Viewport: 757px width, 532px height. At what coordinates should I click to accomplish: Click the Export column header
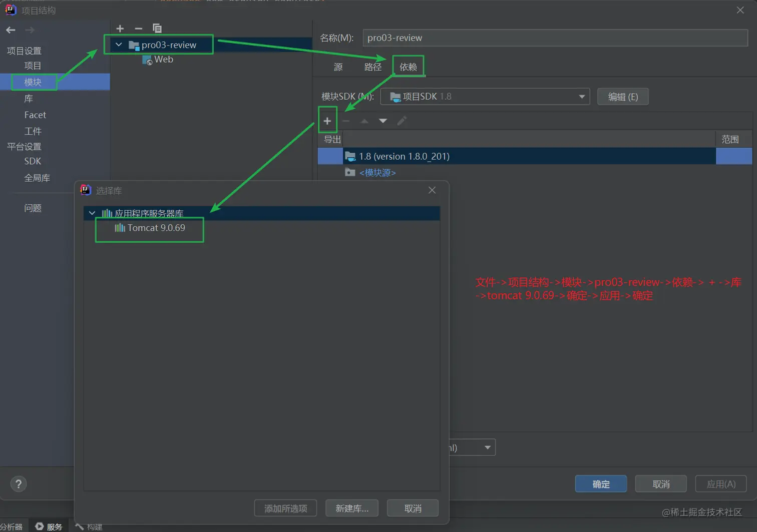pos(332,140)
